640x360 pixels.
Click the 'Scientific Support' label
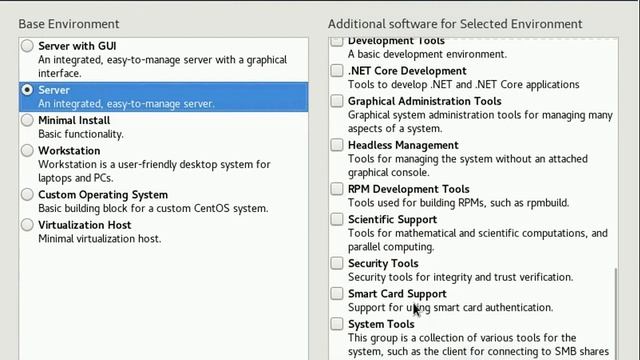[392, 219]
